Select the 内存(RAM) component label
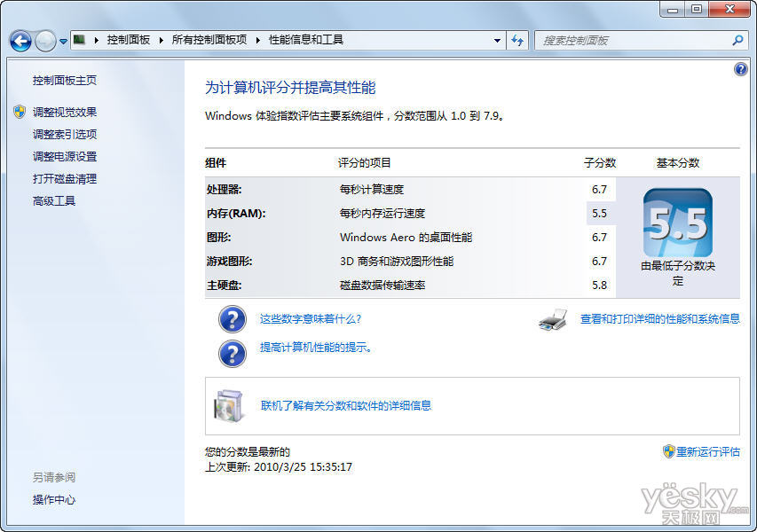The image size is (757, 532). tap(236, 213)
